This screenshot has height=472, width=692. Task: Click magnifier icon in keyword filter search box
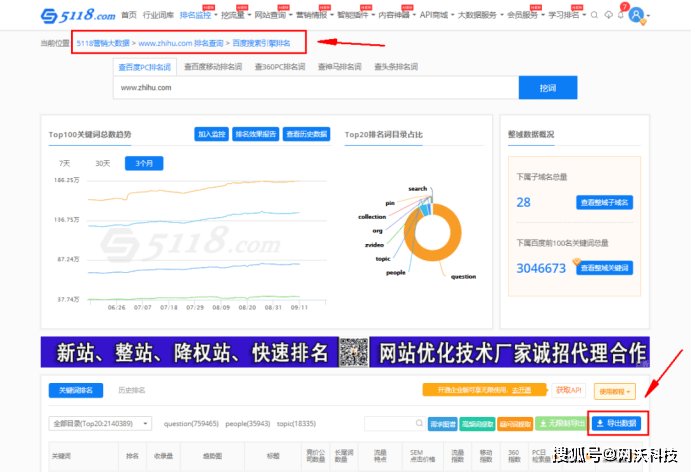pos(419,423)
